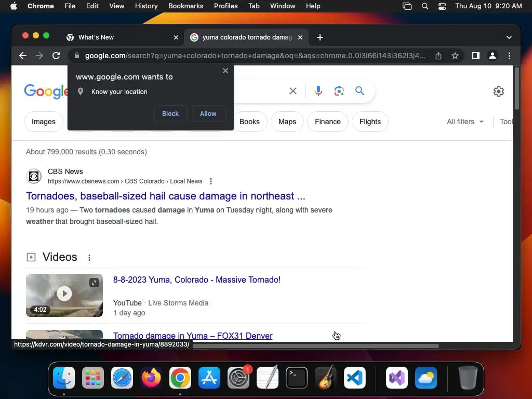The height and width of the screenshot is (399, 532).
Task: Click the results count text 'About 799,000 results'
Action: pos(61,152)
